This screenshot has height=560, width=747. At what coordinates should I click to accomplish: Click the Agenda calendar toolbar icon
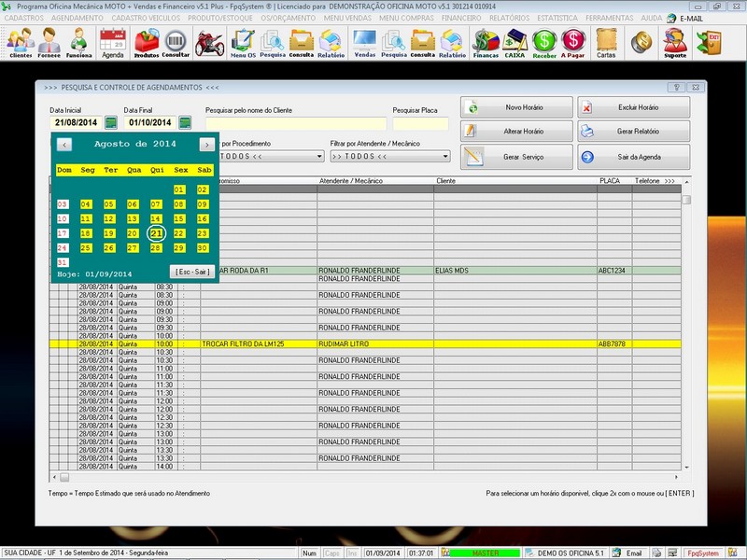112,42
